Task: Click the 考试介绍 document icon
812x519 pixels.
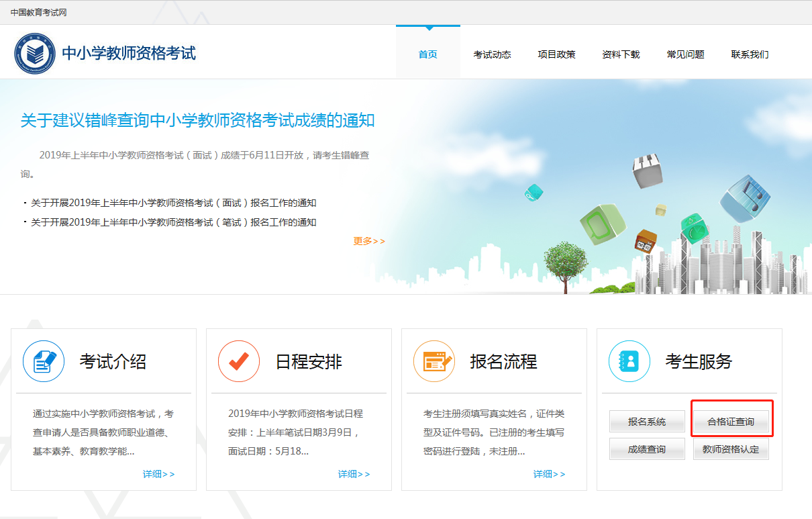Action: click(x=44, y=361)
